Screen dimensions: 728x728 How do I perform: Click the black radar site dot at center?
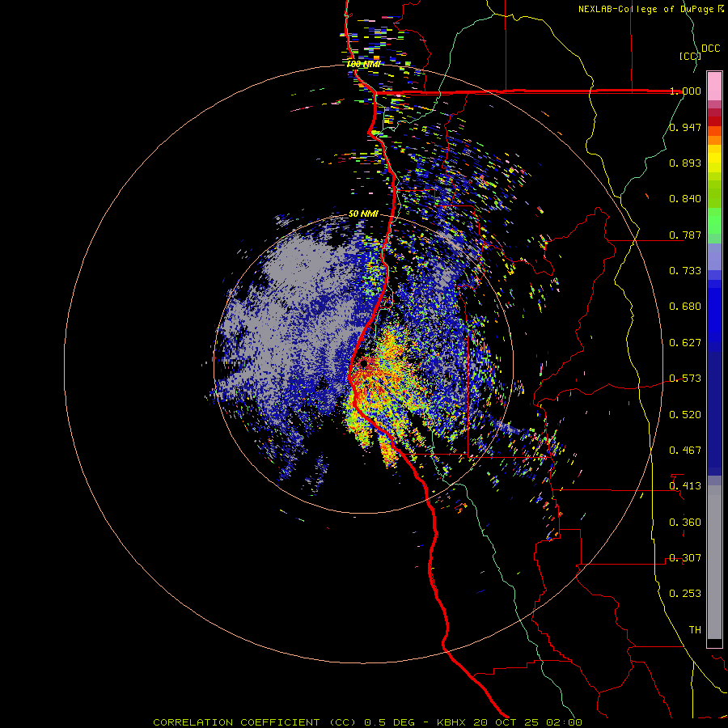click(x=364, y=364)
